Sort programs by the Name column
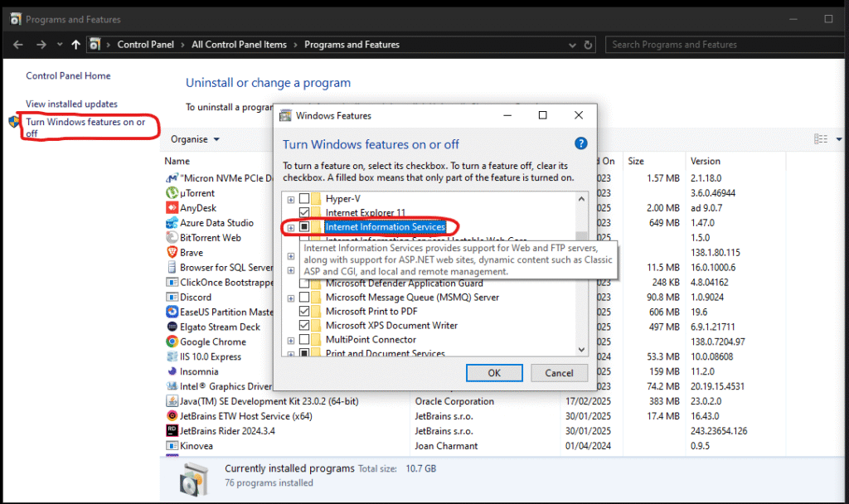Viewport: 849px width, 504px height. [177, 161]
